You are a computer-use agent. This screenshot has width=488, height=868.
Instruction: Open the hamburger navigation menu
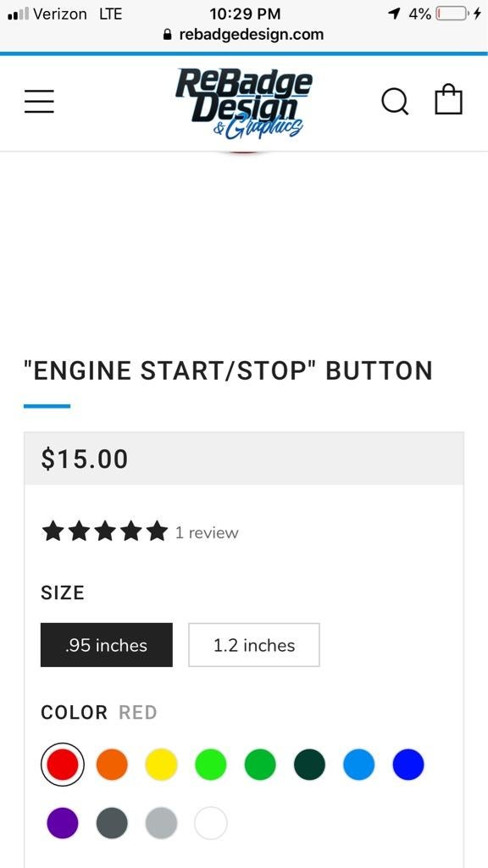(39, 101)
